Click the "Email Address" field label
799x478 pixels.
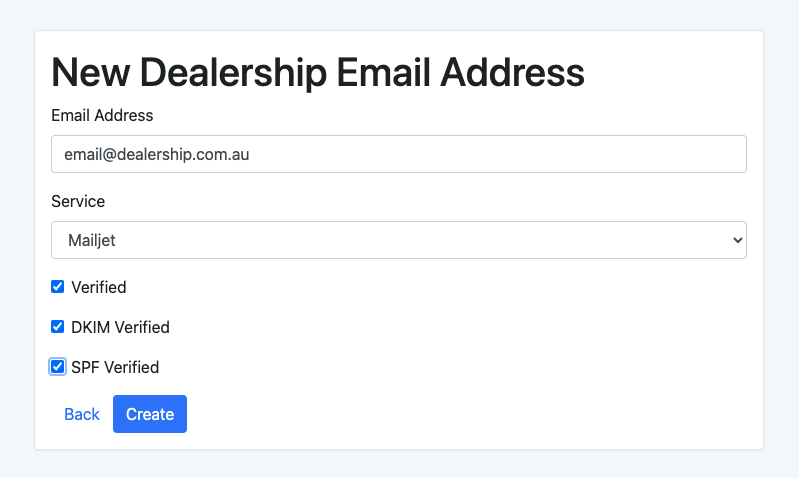tap(102, 115)
